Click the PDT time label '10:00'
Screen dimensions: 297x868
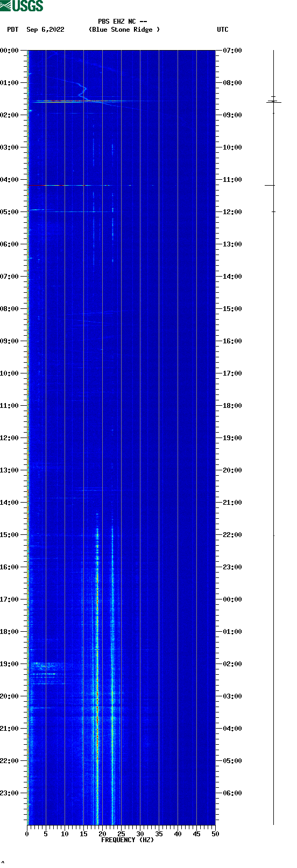point(10,373)
